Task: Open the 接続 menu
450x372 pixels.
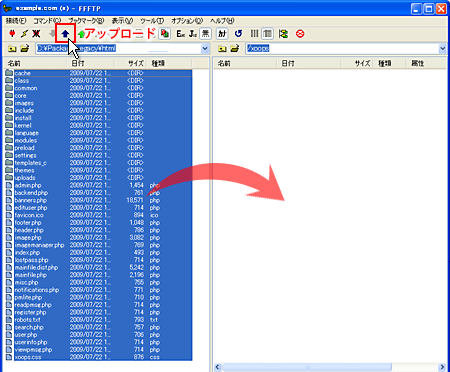Action: 16,21
